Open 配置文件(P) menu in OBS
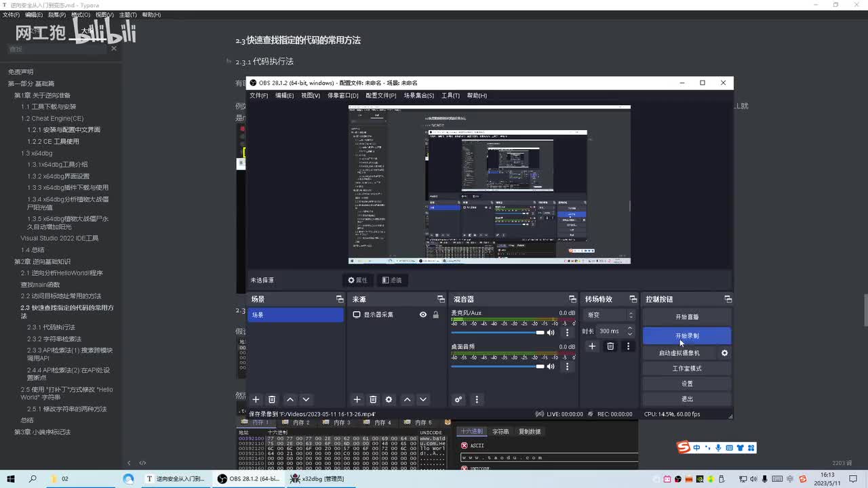The width and height of the screenshot is (868, 488). point(380,96)
